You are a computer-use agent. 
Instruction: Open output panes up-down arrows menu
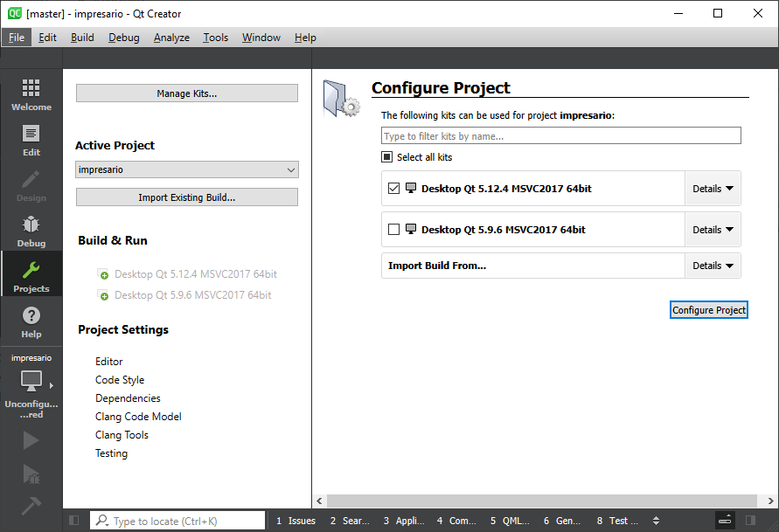(x=656, y=521)
